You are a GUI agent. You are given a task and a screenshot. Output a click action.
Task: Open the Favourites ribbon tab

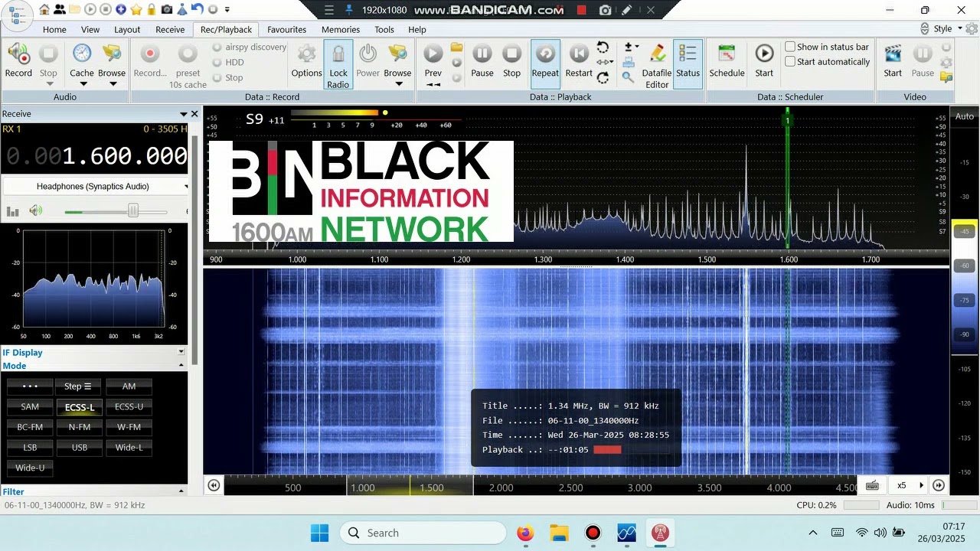(287, 29)
